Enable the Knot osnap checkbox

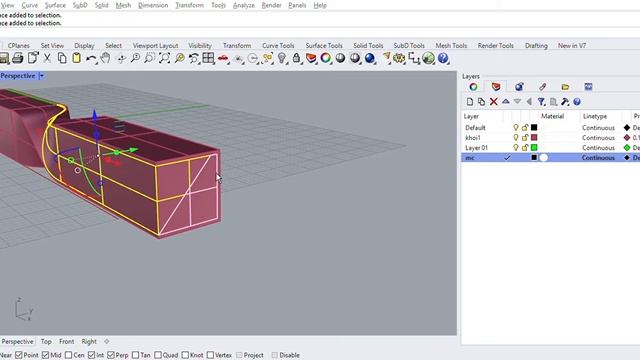(185, 355)
